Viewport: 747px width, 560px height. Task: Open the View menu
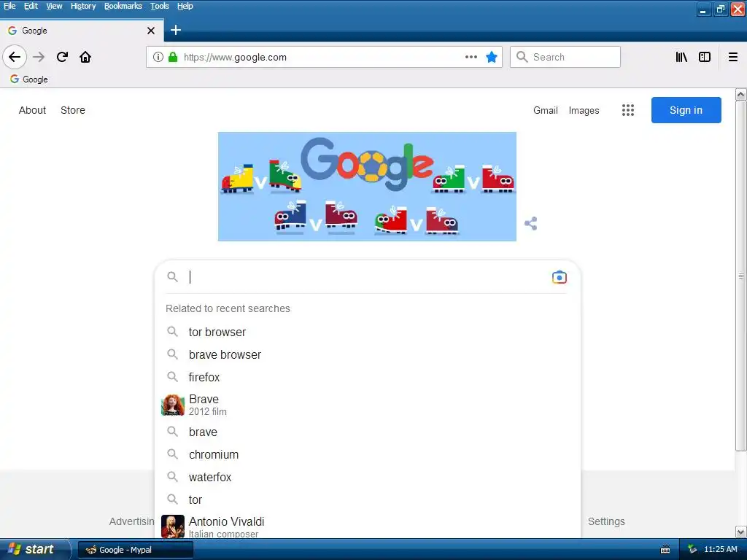[54, 6]
